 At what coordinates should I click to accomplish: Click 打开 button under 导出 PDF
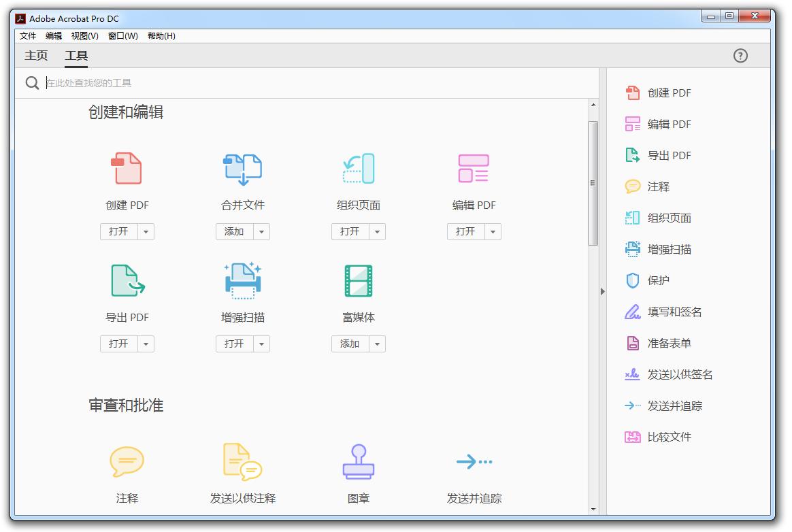(x=119, y=344)
